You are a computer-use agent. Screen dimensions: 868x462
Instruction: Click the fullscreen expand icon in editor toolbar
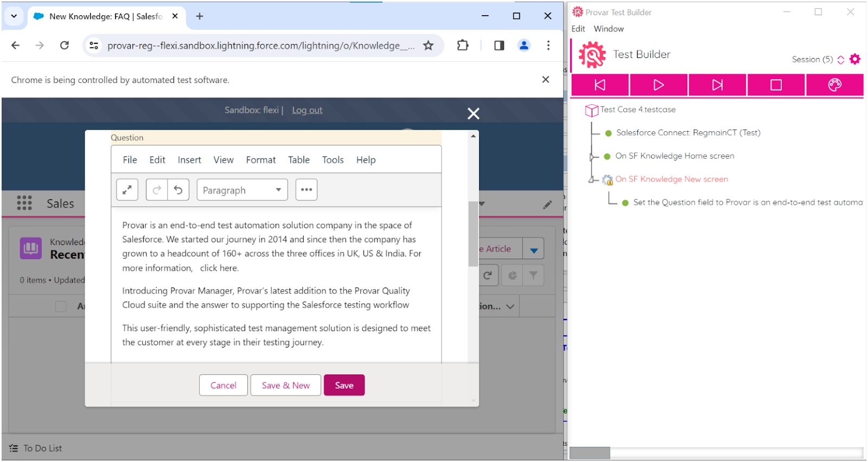pos(127,190)
